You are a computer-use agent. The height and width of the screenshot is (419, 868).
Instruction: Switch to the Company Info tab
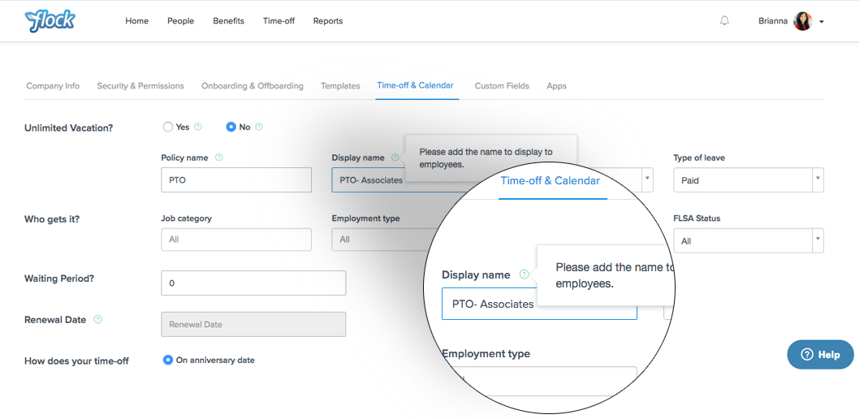coord(53,86)
